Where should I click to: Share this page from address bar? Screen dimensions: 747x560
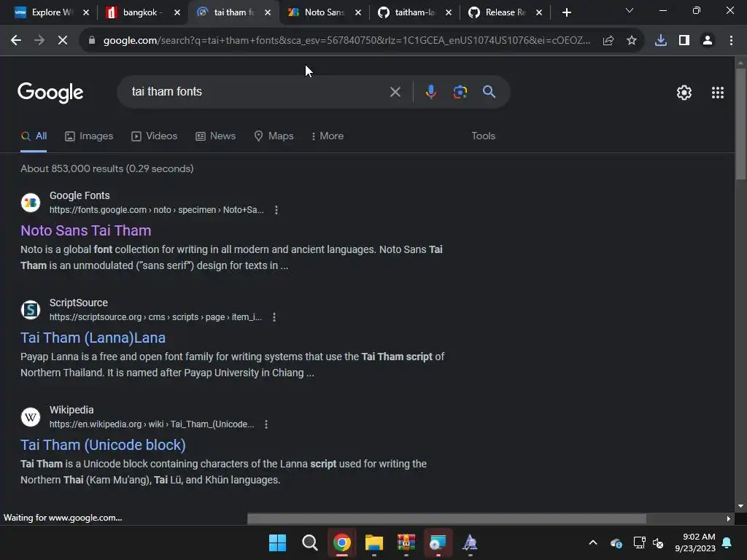[608, 41]
